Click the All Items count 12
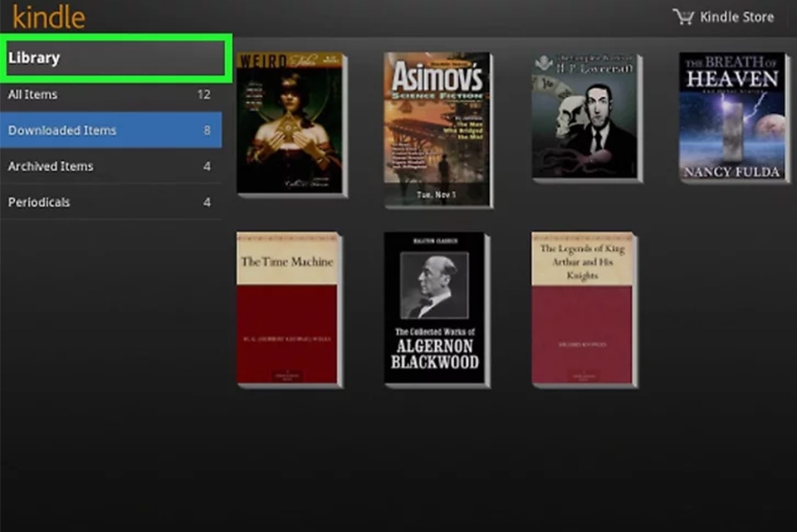The width and height of the screenshot is (797, 532). (204, 95)
